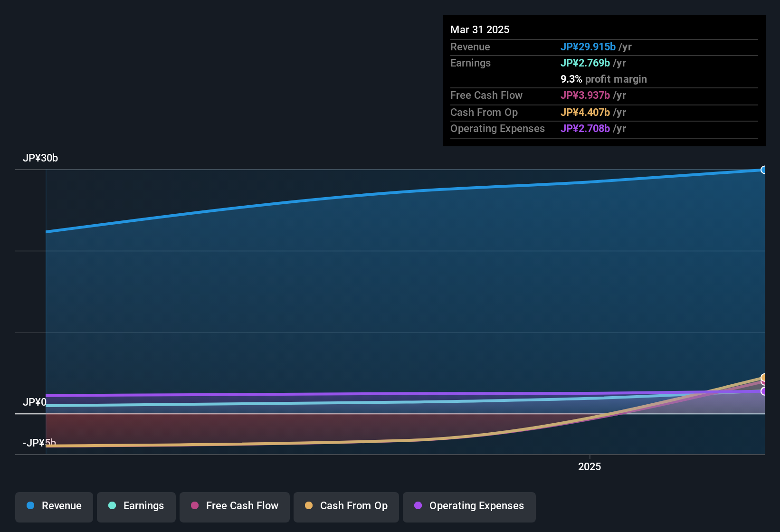The image size is (780, 532).
Task: Click the JP¥29.915b revenue value
Action: click(x=588, y=47)
